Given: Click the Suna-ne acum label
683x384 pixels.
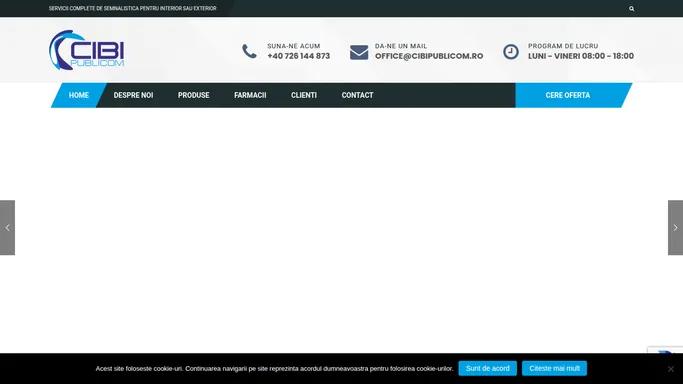Looking at the screenshot, I should (294, 46).
